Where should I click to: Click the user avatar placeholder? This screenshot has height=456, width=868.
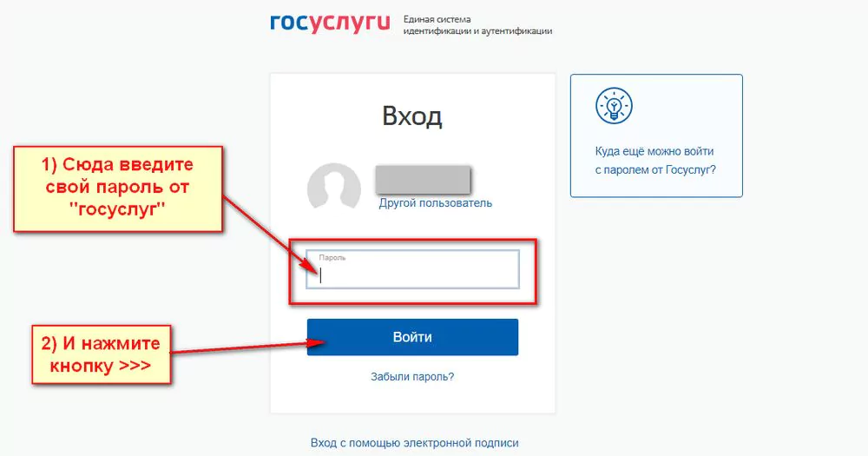coord(334,186)
